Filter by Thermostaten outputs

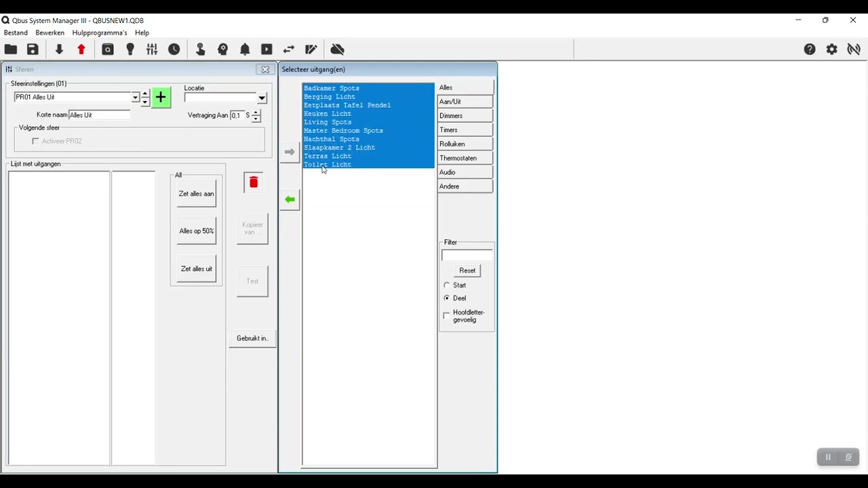click(465, 159)
